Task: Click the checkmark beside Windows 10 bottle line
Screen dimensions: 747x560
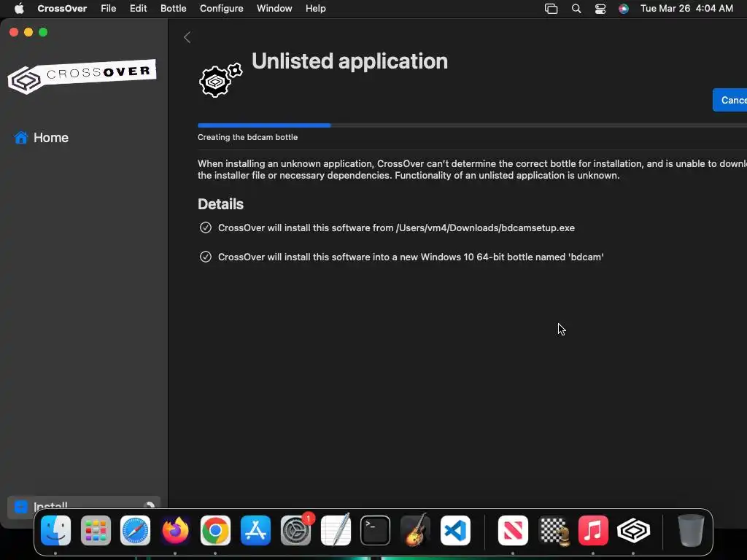Action: (205, 257)
